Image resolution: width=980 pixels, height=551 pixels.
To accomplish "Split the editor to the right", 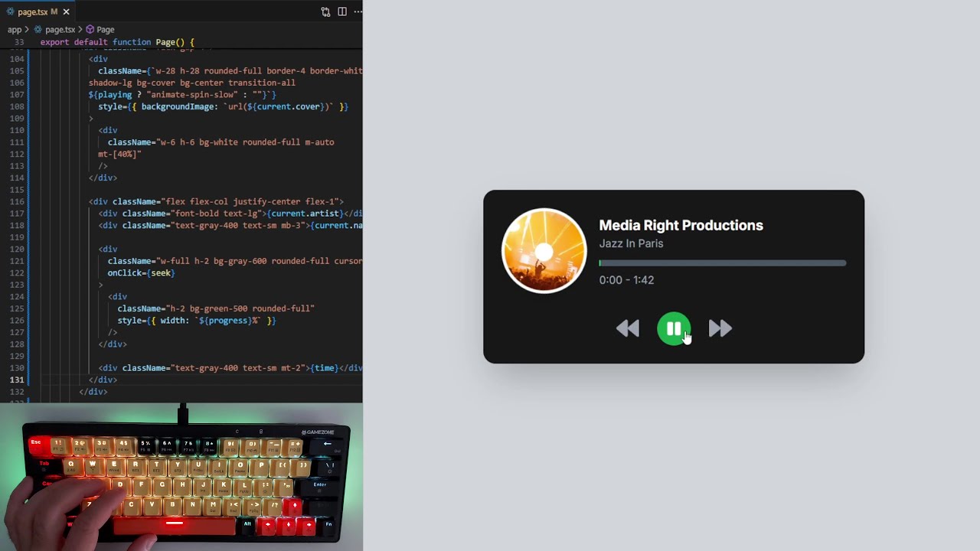I will point(341,11).
